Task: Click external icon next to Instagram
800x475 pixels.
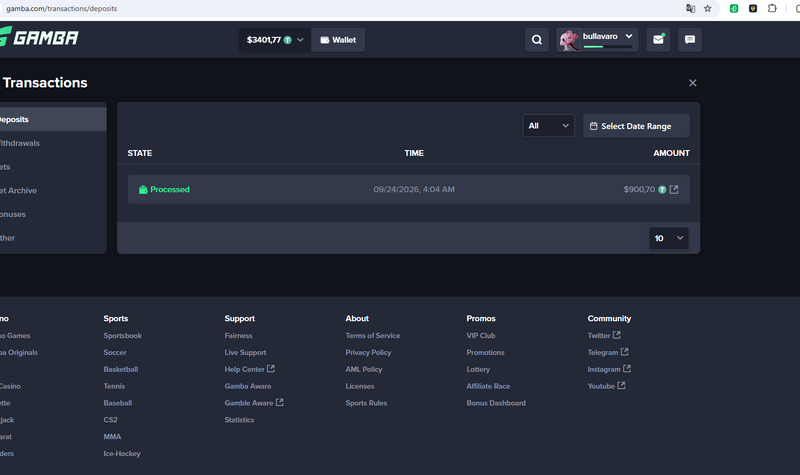Action: [x=627, y=368]
